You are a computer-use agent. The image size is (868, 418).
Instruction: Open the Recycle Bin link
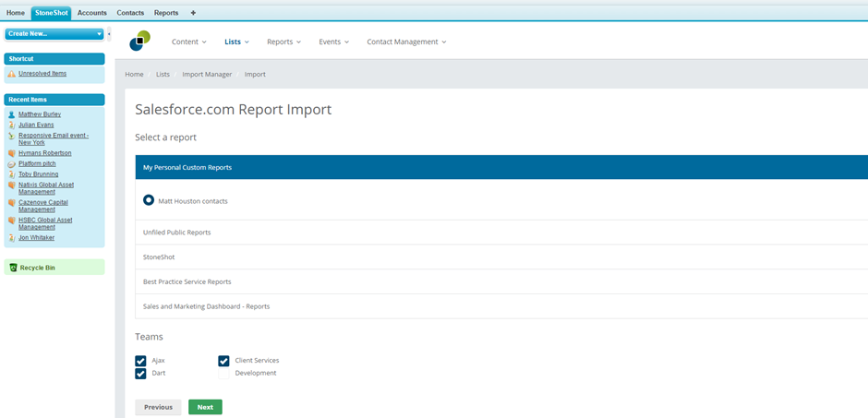click(38, 268)
